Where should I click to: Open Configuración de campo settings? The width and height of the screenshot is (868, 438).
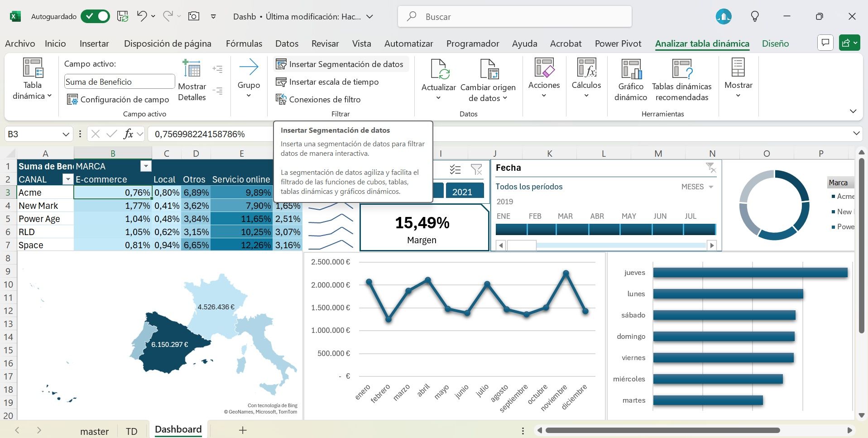pos(118,99)
